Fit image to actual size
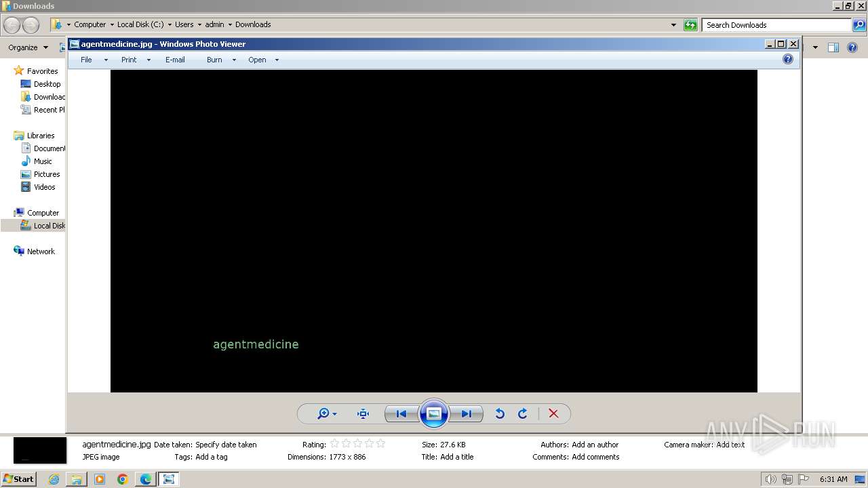Image resolution: width=868 pixels, height=488 pixels. (363, 413)
